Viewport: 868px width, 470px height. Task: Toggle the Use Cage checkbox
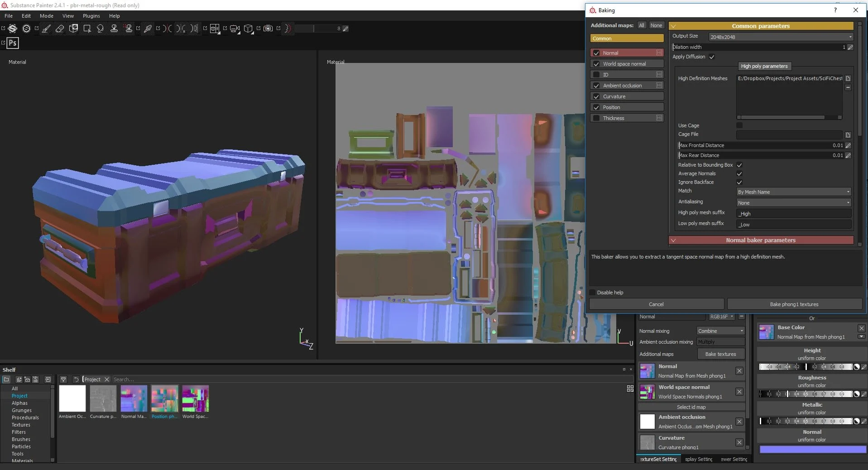(x=739, y=125)
